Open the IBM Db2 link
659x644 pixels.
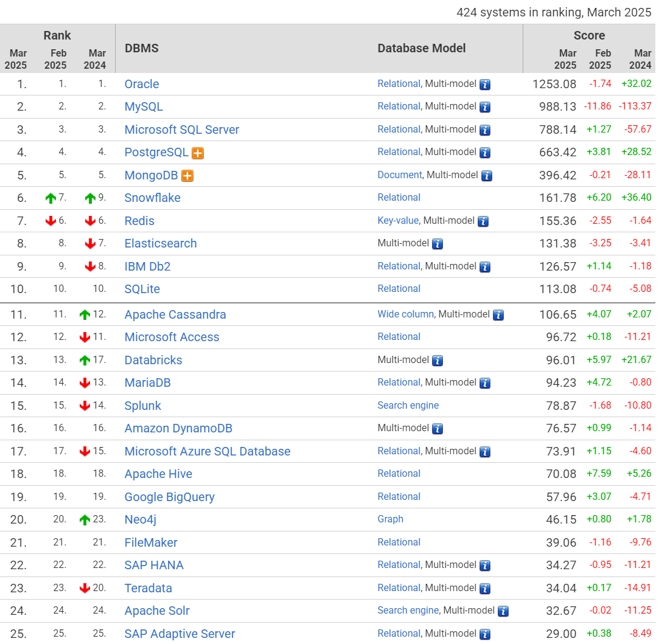point(147,267)
